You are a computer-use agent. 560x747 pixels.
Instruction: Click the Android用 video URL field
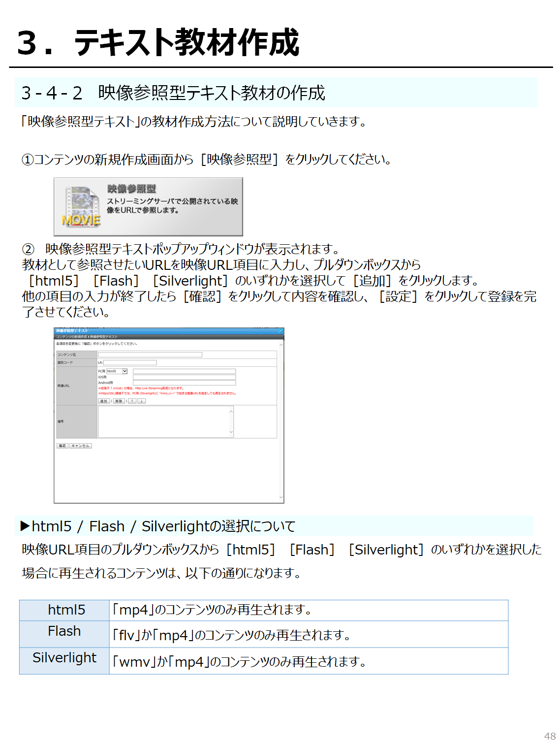click(x=184, y=383)
